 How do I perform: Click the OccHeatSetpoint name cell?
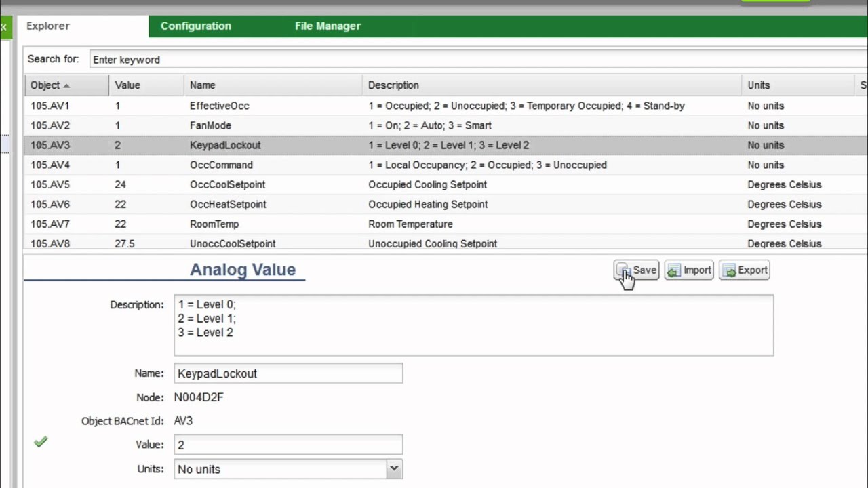click(228, 204)
